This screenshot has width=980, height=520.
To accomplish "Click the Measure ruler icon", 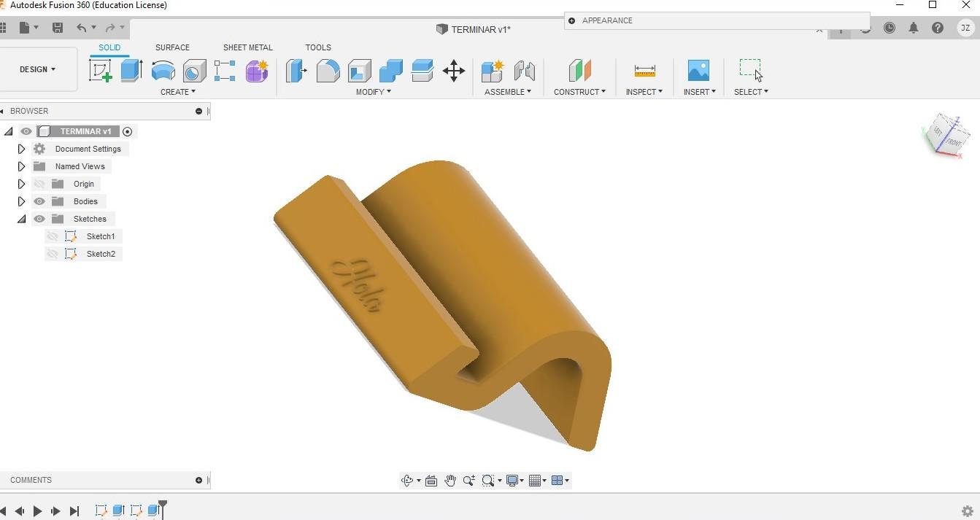I will click(x=644, y=71).
